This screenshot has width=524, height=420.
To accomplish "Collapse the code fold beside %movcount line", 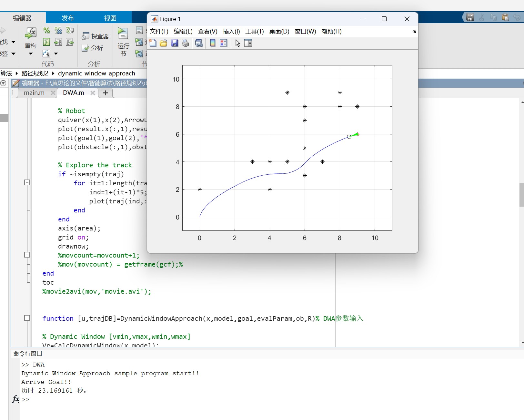I will click(x=27, y=255).
